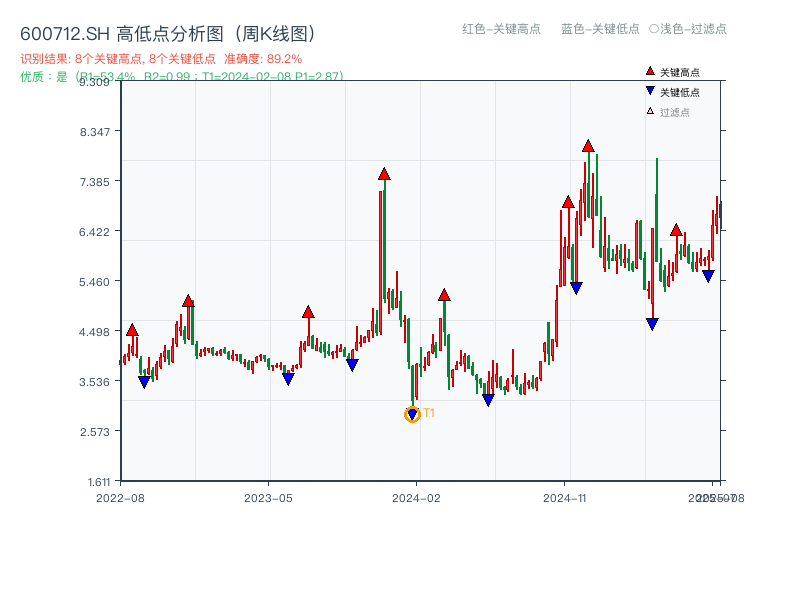This screenshot has width=800, height=600.
Task: Click the first red key-high triangle near 2022-08
Action: coord(131,327)
